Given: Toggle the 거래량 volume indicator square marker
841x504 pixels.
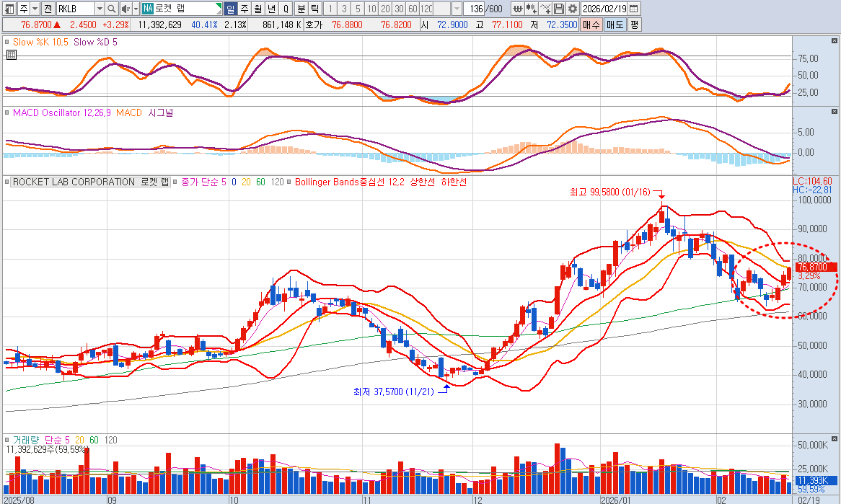Looking at the screenshot, I should coord(7,440).
